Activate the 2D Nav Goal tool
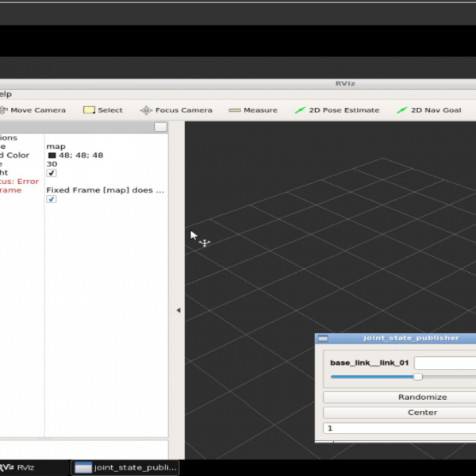The width and height of the screenshot is (476, 476). [429, 110]
